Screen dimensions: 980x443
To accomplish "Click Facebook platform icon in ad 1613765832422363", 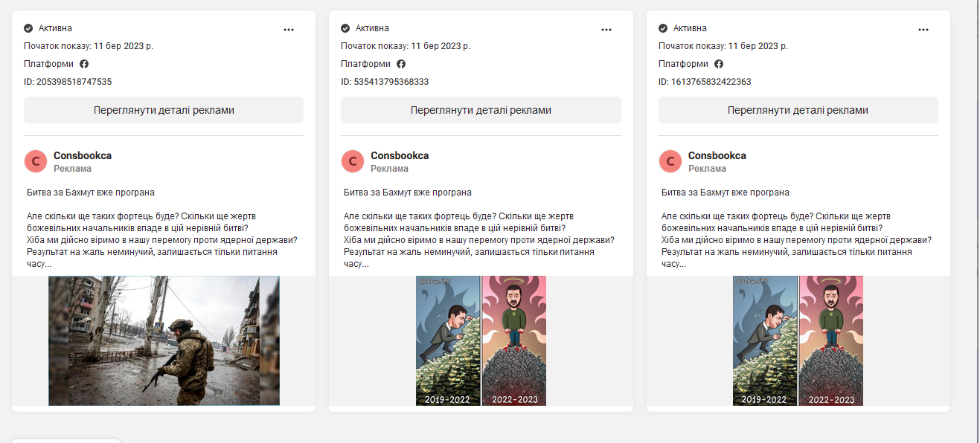I will [x=719, y=64].
